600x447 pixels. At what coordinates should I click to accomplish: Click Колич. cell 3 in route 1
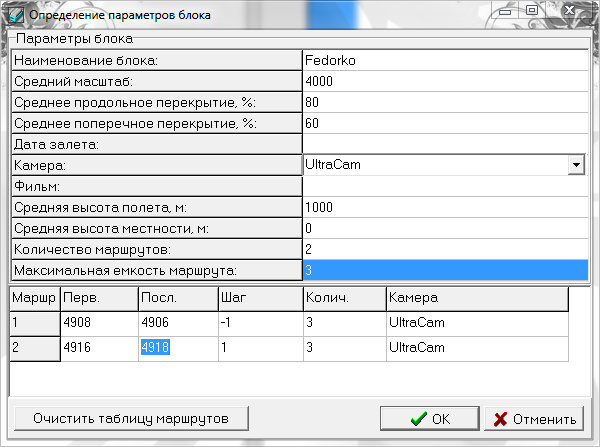click(345, 323)
